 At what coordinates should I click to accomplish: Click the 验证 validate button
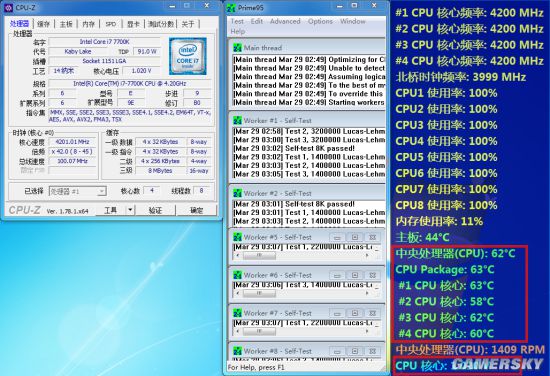[155, 210]
